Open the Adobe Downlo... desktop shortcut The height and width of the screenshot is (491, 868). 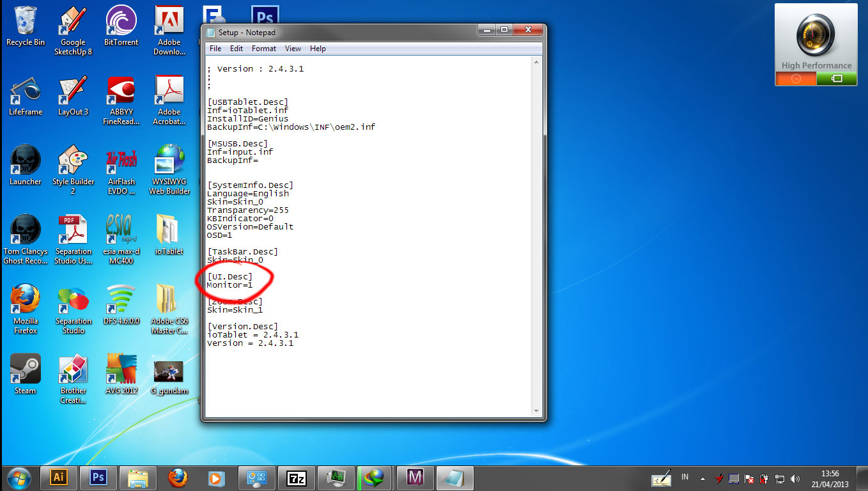click(x=169, y=31)
